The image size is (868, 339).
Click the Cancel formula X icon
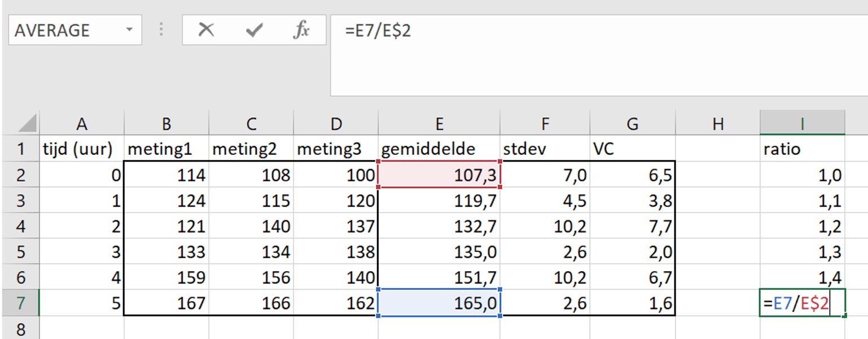coord(207,30)
